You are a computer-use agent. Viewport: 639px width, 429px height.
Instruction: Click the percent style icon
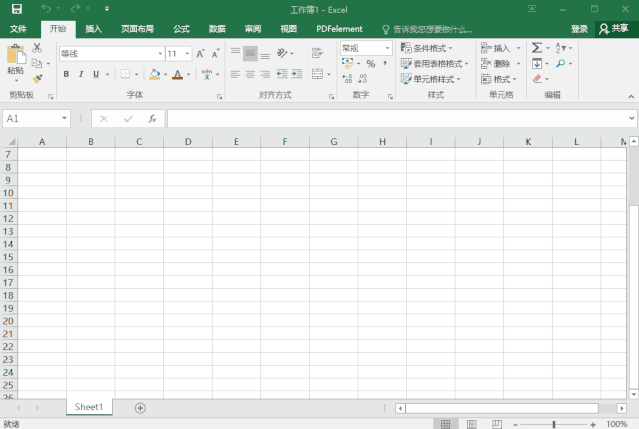[370, 63]
